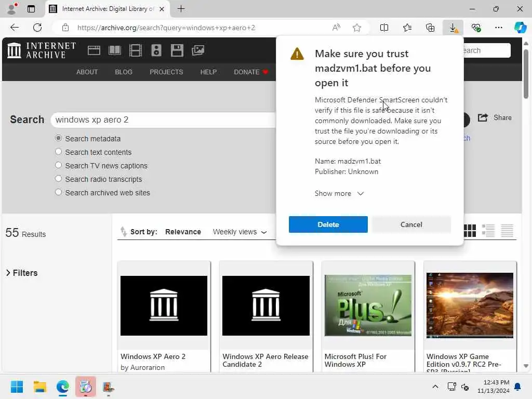This screenshot has height=399, width=532.
Task: Open the Internet Archive home logo
Action: [42, 50]
